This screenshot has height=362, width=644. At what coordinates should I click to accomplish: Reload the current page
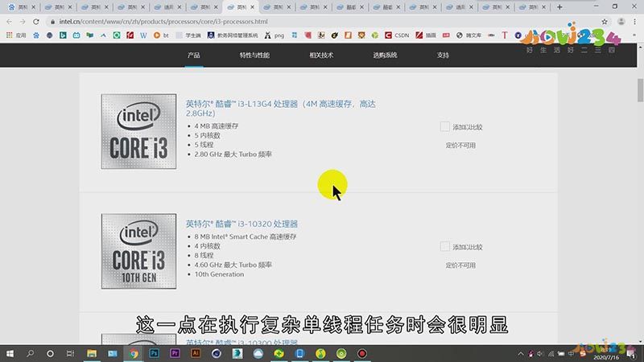click(x=36, y=22)
